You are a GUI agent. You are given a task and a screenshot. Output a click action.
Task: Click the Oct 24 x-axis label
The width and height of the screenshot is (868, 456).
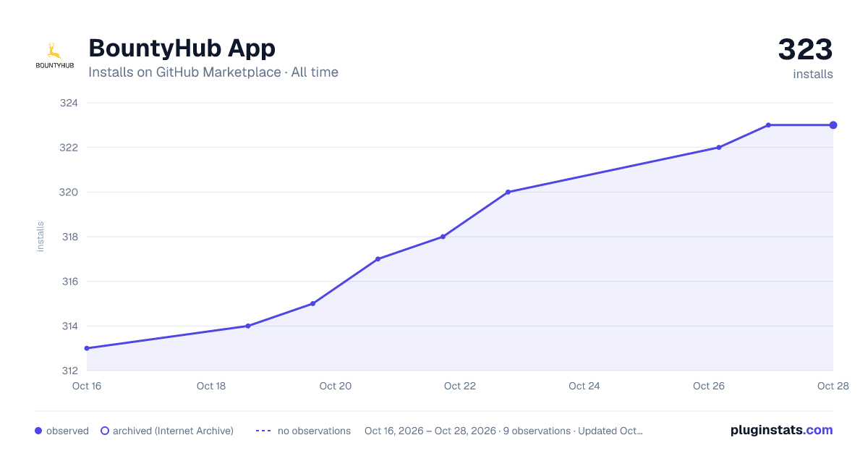point(584,386)
